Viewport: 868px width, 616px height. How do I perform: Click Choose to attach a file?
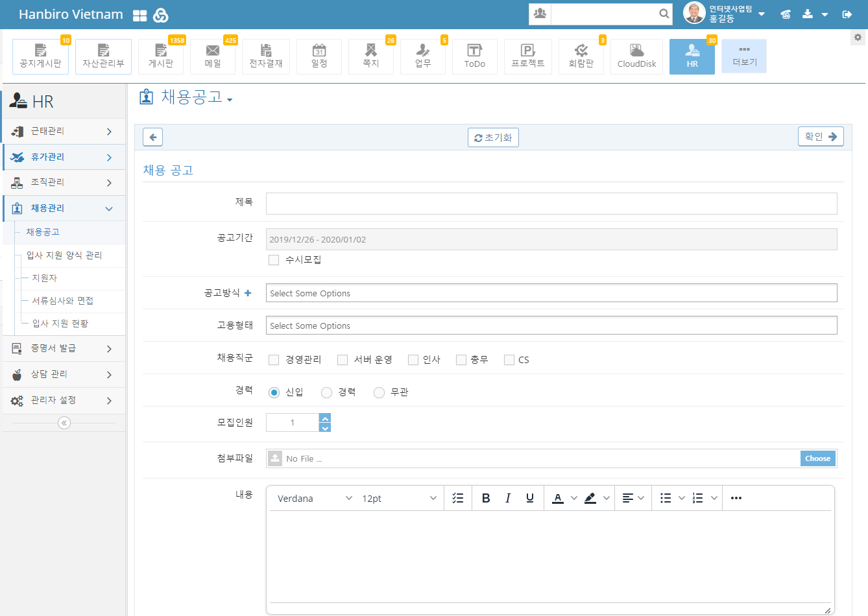pos(817,458)
